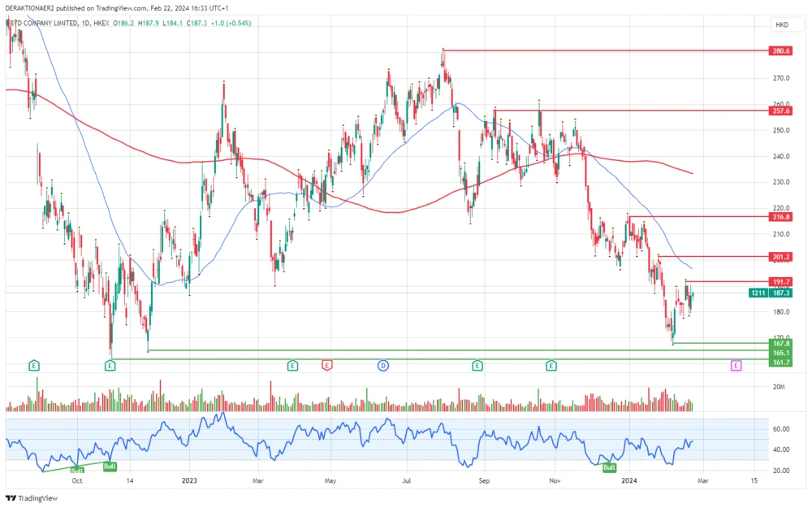Select the 161.7 green support label
Viewport: 812px width, 508px height.
pos(781,361)
